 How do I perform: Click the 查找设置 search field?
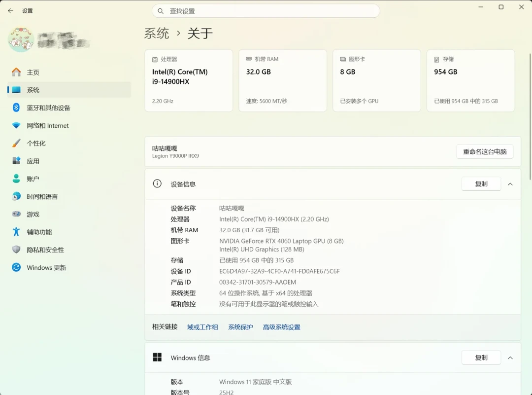pos(266,11)
